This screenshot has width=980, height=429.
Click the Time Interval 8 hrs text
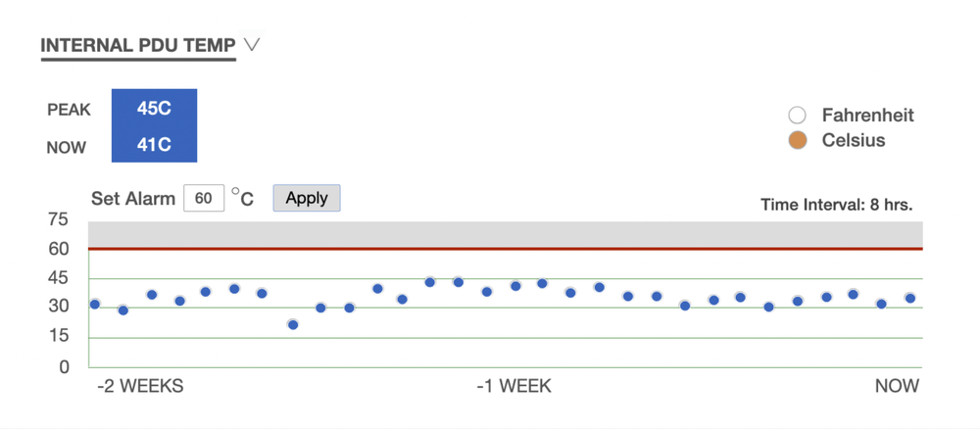(x=836, y=205)
